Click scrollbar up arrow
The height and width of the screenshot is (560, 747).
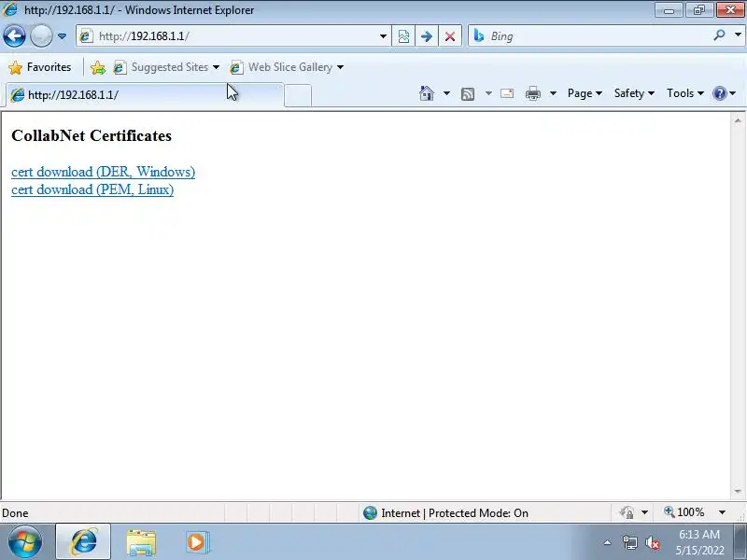(x=738, y=120)
